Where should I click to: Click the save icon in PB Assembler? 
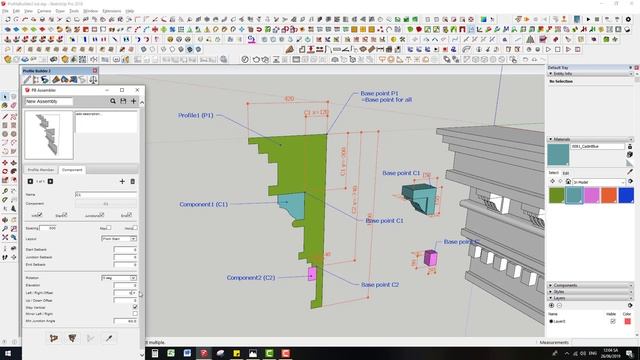click(123, 101)
